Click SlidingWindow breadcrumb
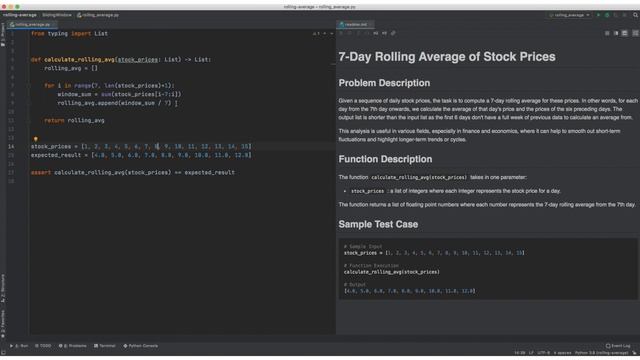Screen dimensions: 640x360 (57, 15)
